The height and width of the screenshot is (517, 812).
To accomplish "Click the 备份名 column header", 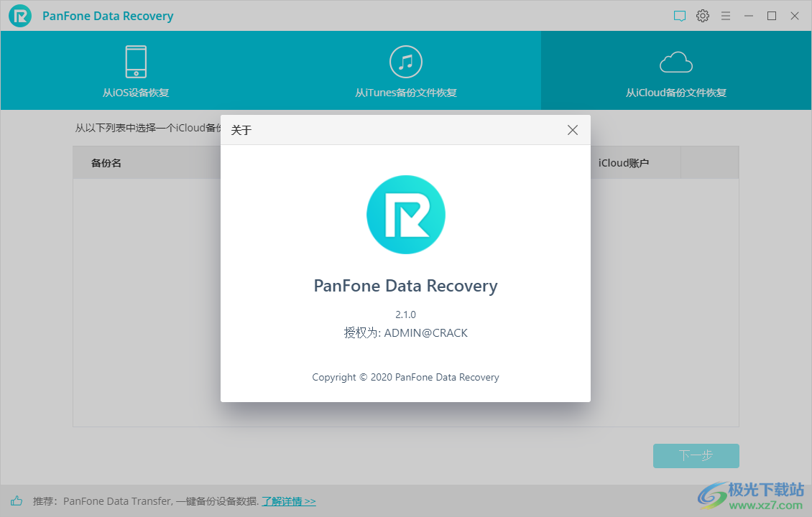I will pos(106,163).
